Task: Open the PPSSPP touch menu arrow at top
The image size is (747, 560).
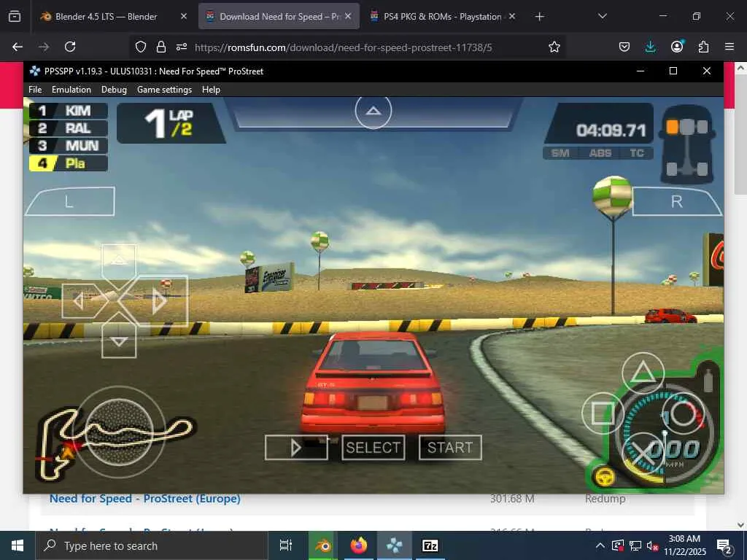Action: [x=373, y=112]
